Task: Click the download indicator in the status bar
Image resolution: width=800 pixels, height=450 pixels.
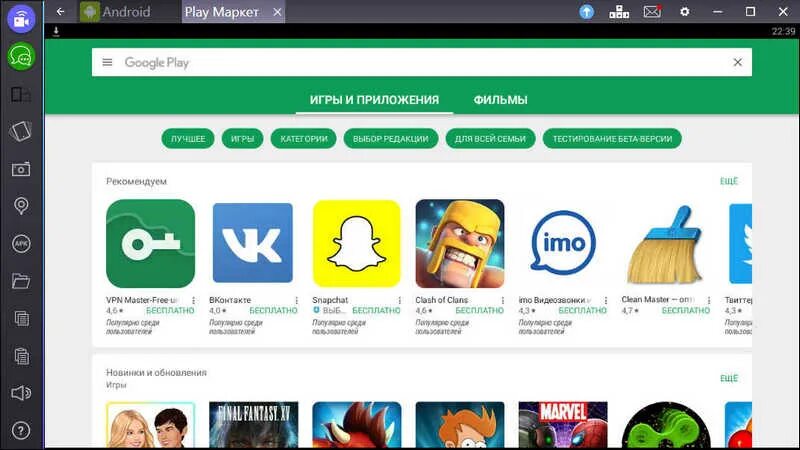Action: [56, 31]
